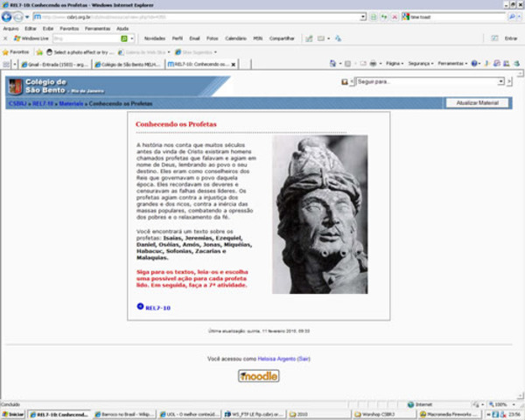Viewport: 525px width, 420px height.
Task: Click the search magnifier button
Action: coord(512,17)
